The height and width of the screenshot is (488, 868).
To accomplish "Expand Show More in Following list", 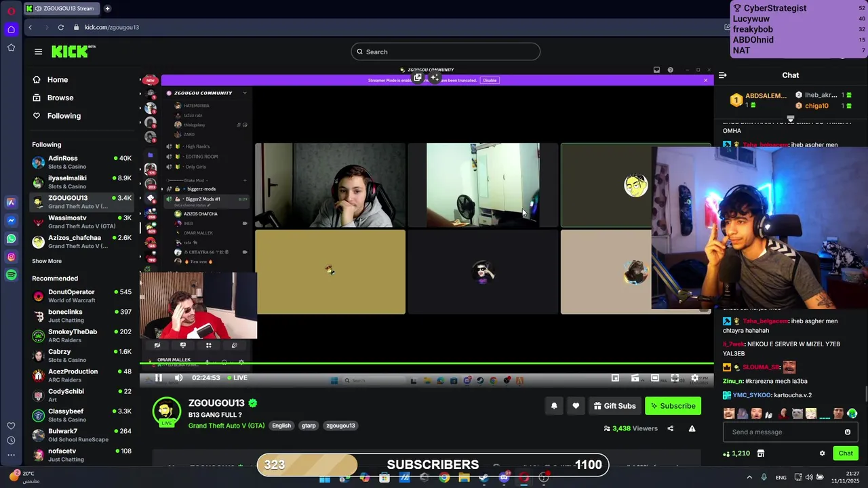I will tap(47, 261).
